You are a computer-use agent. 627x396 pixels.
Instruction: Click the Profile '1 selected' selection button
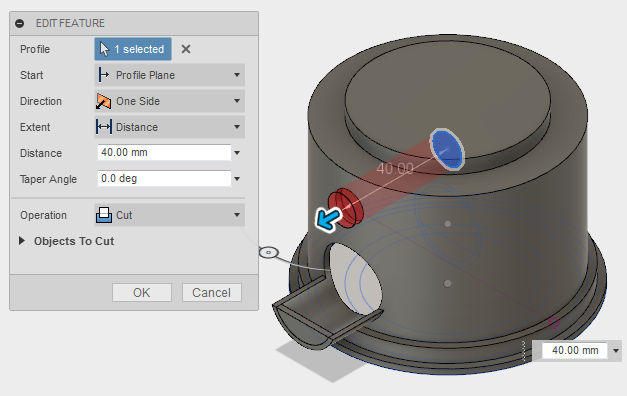pyautogui.click(x=133, y=49)
